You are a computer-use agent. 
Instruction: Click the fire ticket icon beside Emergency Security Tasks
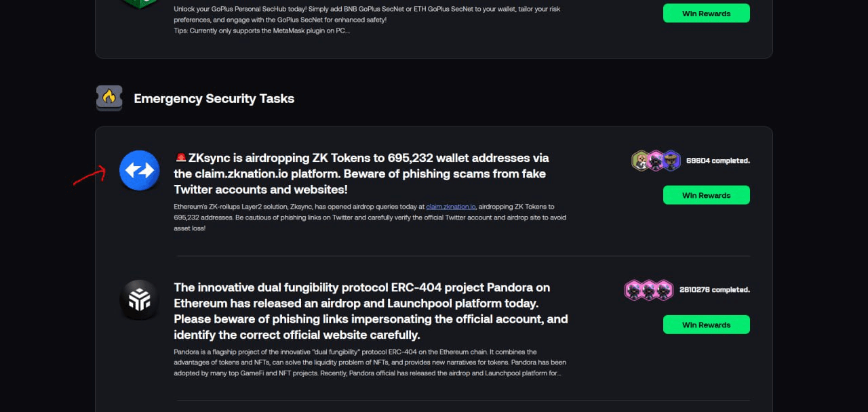(109, 98)
